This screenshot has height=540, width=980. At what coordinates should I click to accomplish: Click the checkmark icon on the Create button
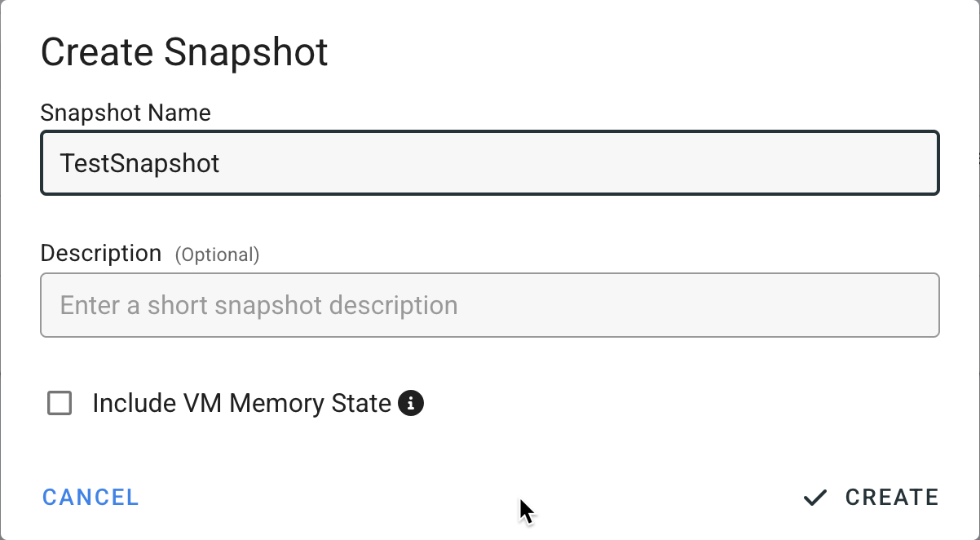(814, 498)
